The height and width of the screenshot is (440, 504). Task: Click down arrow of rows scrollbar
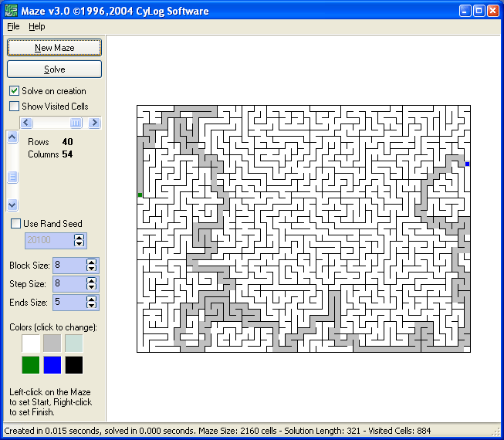[x=12, y=205]
